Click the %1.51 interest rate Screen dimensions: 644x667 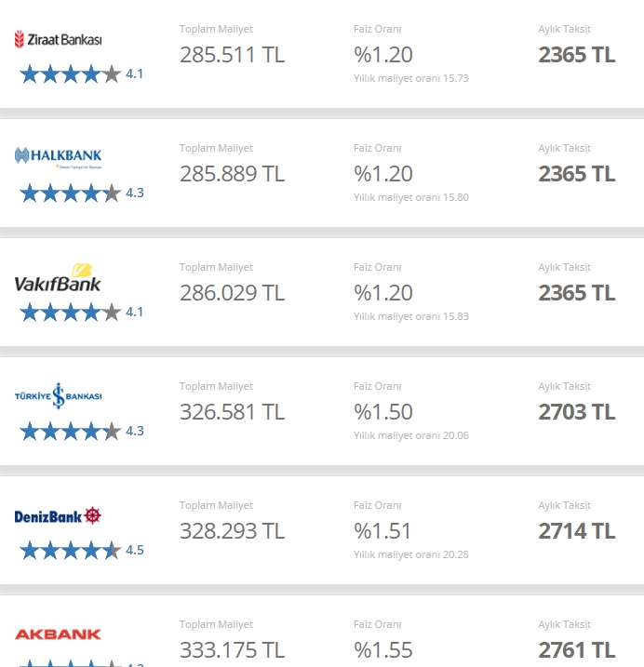click(382, 531)
